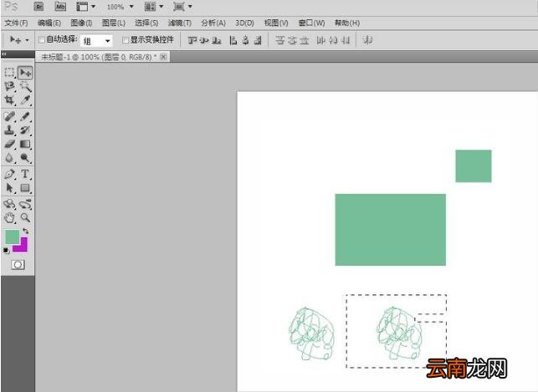
Task: Align right edges of layers
Action: [258, 40]
